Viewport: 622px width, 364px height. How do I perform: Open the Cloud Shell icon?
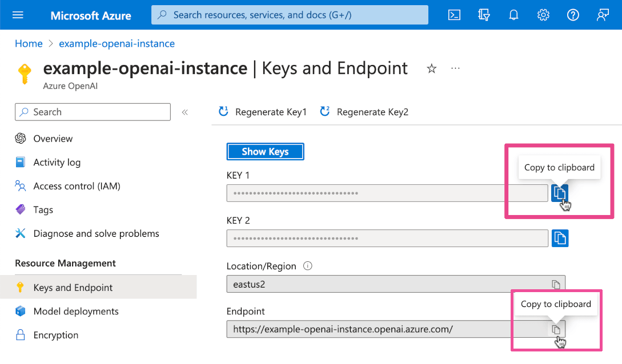pyautogui.click(x=454, y=15)
